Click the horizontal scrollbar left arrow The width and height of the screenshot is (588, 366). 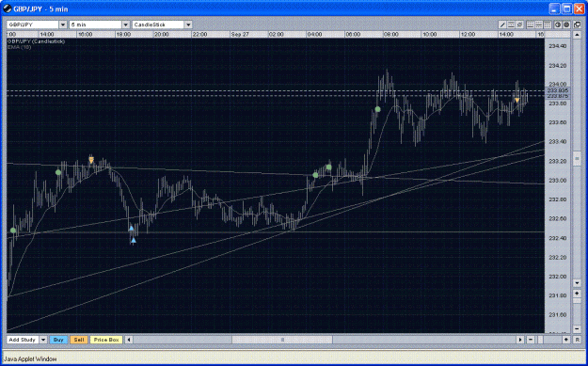(129, 340)
